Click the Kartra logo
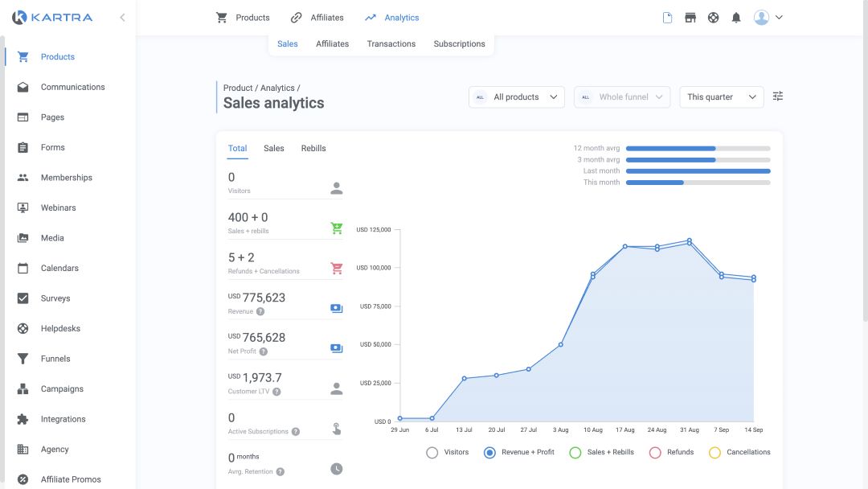This screenshot has width=868, height=489. click(52, 17)
